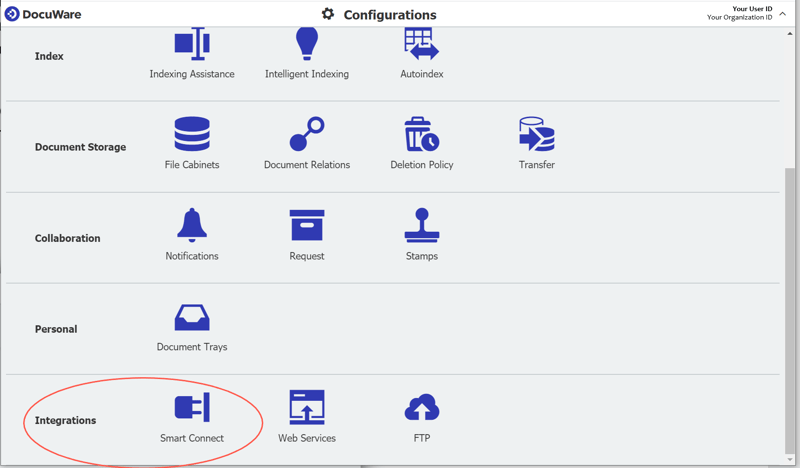Open Web Services configuration

pos(307,408)
